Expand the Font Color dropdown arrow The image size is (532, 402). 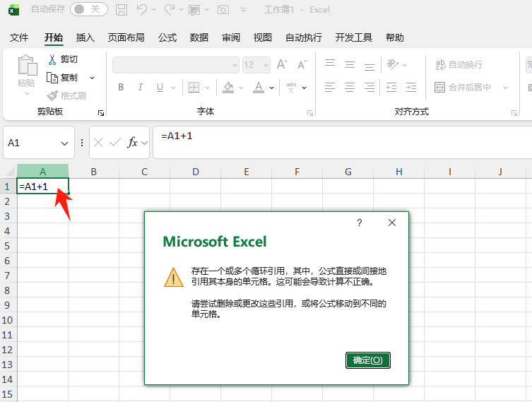271,88
